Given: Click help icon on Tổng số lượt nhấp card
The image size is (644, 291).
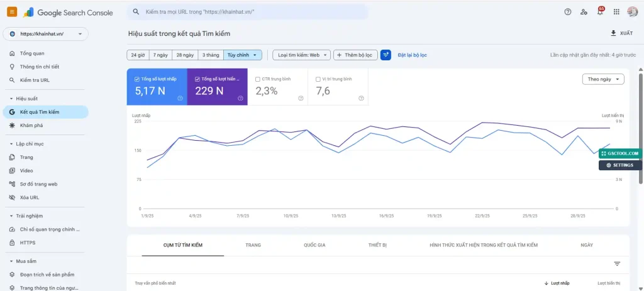Looking at the screenshot, I should click(x=180, y=98).
